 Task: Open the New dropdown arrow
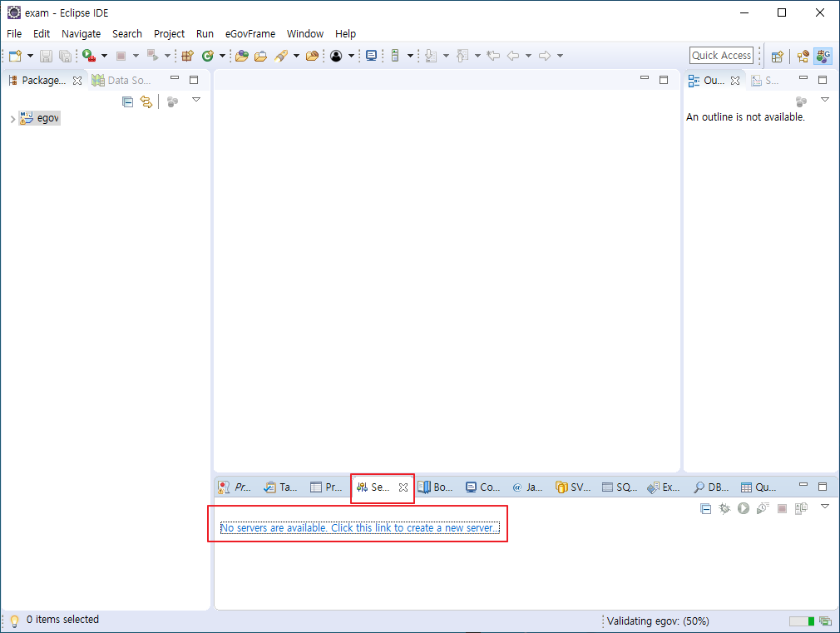tap(30, 56)
